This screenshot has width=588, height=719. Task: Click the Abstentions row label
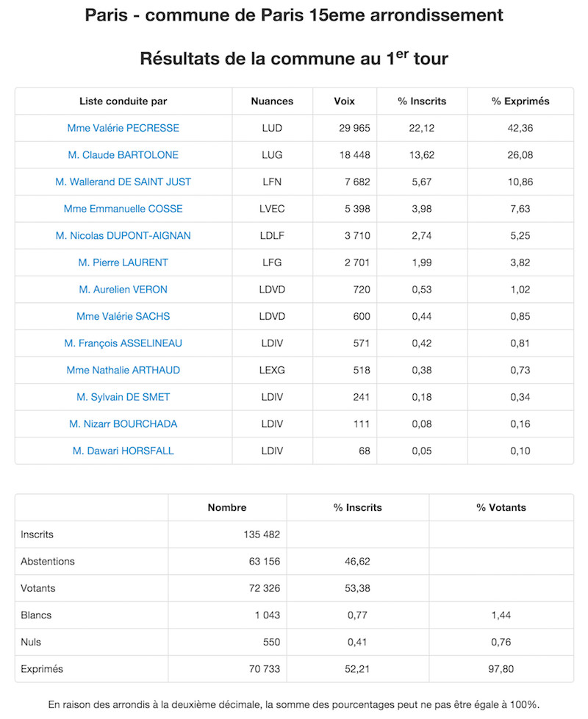[48, 561]
